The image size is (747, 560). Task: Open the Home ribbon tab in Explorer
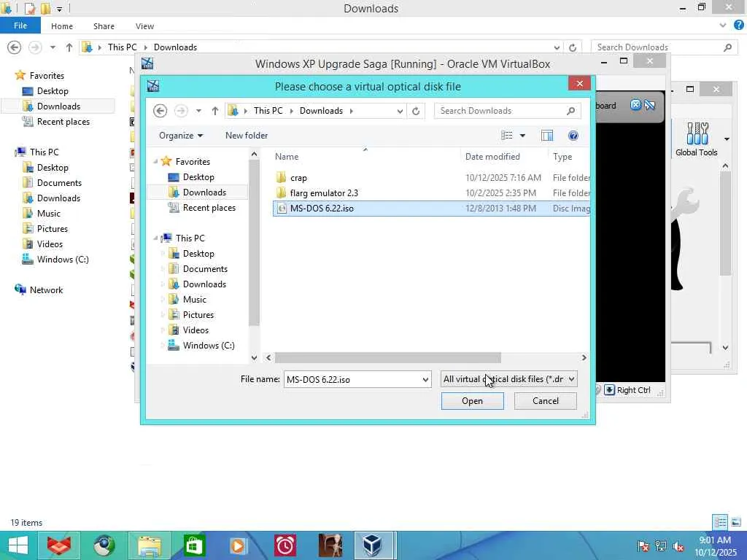coord(62,26)
